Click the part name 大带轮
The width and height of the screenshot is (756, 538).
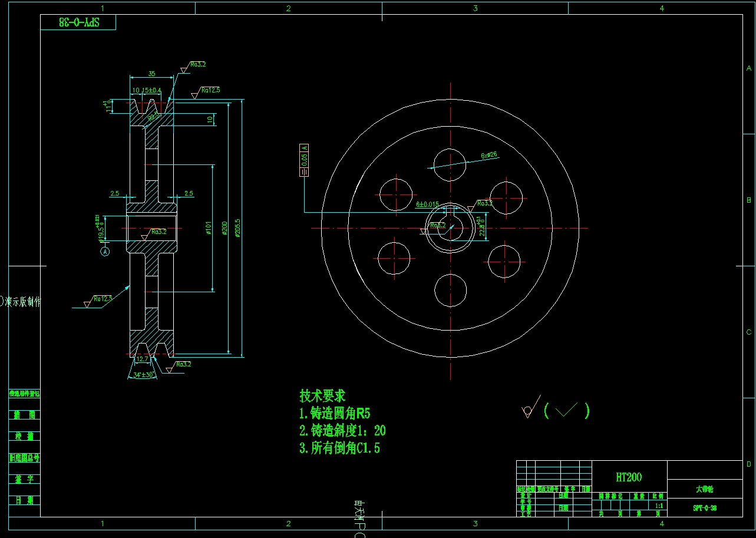click(x=705, y=489)
